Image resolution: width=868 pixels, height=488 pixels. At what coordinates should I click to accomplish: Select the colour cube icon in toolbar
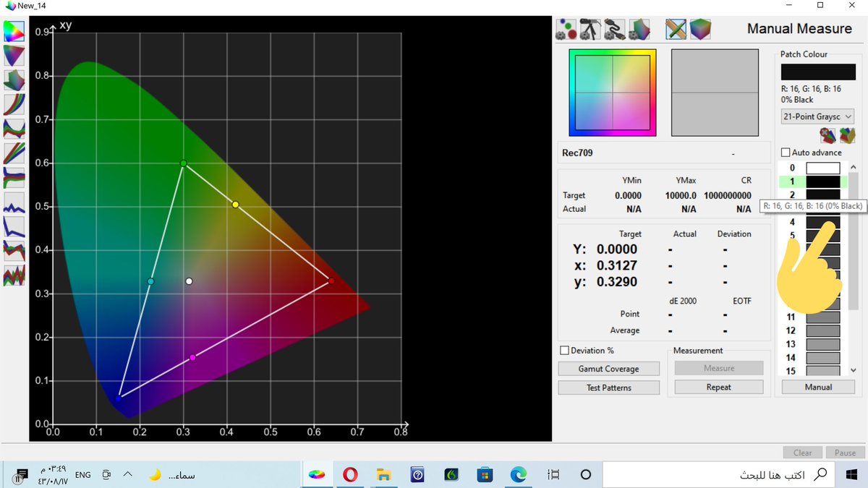(700, 30)
